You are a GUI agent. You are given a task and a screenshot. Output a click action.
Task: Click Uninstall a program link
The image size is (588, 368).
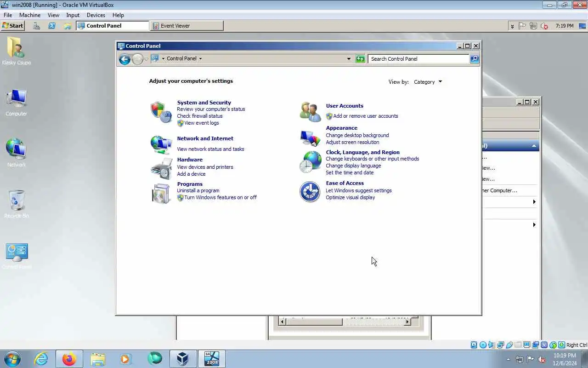tap(198, 190)
